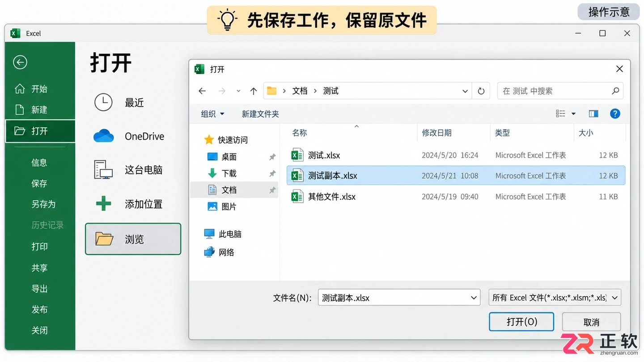The width and height of the screenshot is (644, 362).
Task: Click the view mode icon in dialog toolbar
Action: [x=560, y=114]
